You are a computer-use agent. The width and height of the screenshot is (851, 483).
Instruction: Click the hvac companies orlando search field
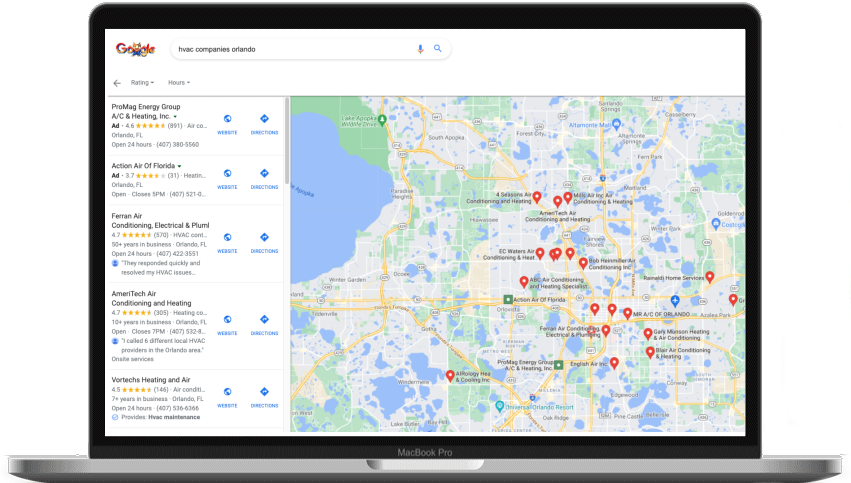[x=293, y=49]
